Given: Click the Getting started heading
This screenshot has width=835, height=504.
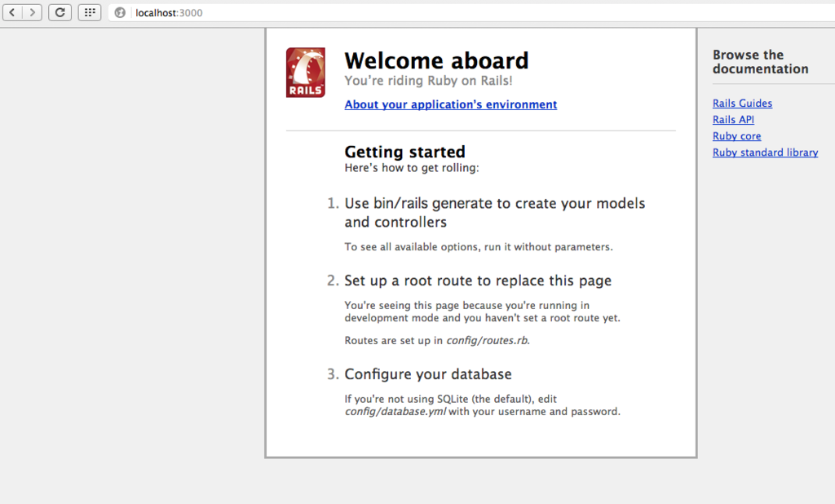Looking at the screenshot, I should click(x=404, y=152).
